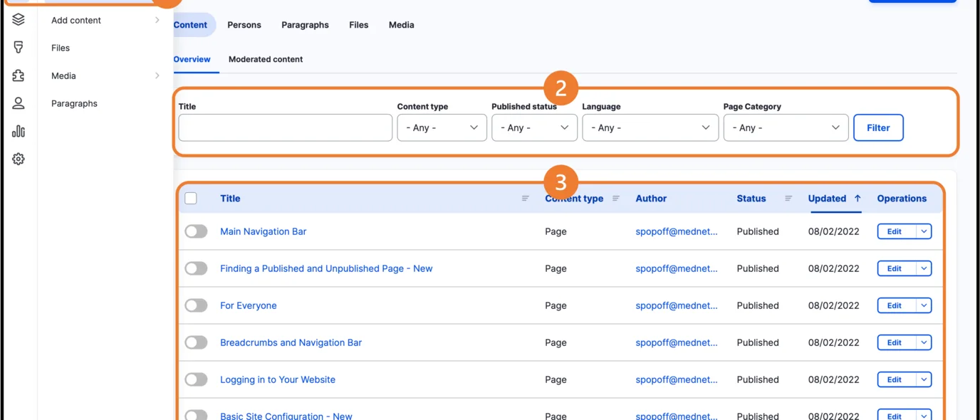Screen dimensions: 980x420
Task: Choose Add content in the side menu
Action: [x=76, y=20]
